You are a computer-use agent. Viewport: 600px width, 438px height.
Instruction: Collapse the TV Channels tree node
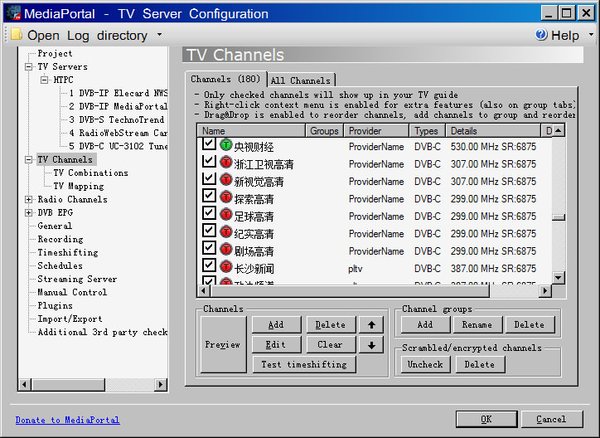pyautogui.click(x=28, y=160)
